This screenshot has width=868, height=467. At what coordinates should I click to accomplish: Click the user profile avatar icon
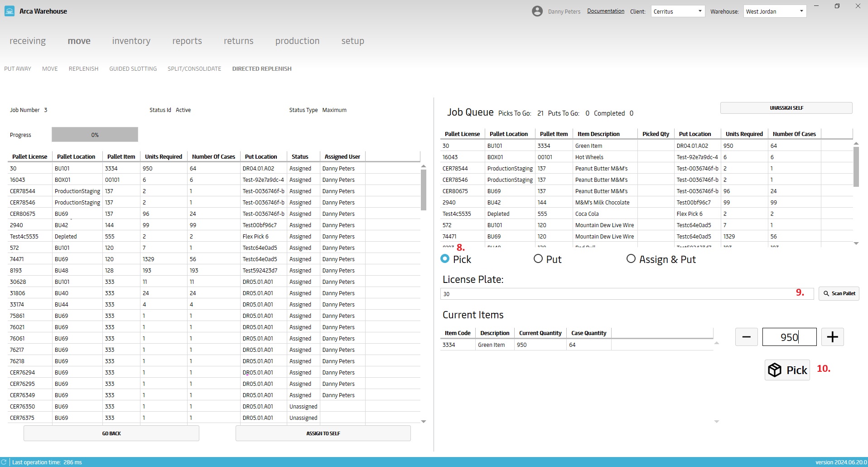537,11
